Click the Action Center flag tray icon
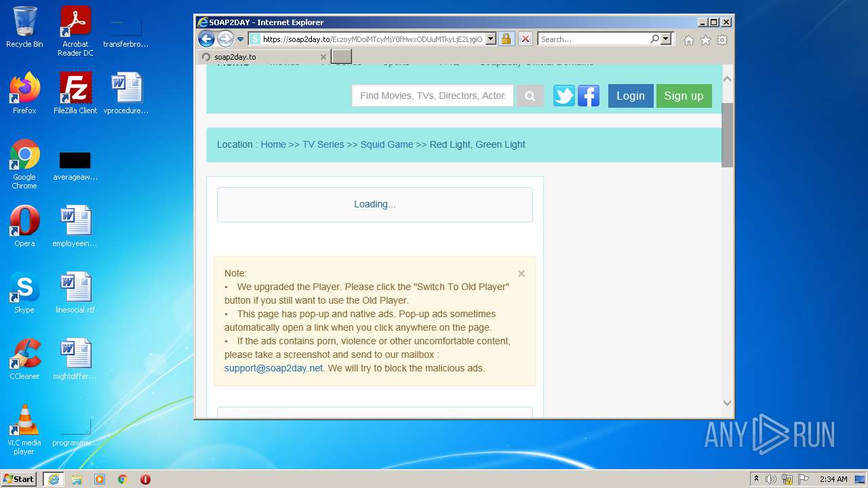Viewport: 868px width, 488px height. pos(804,479)
